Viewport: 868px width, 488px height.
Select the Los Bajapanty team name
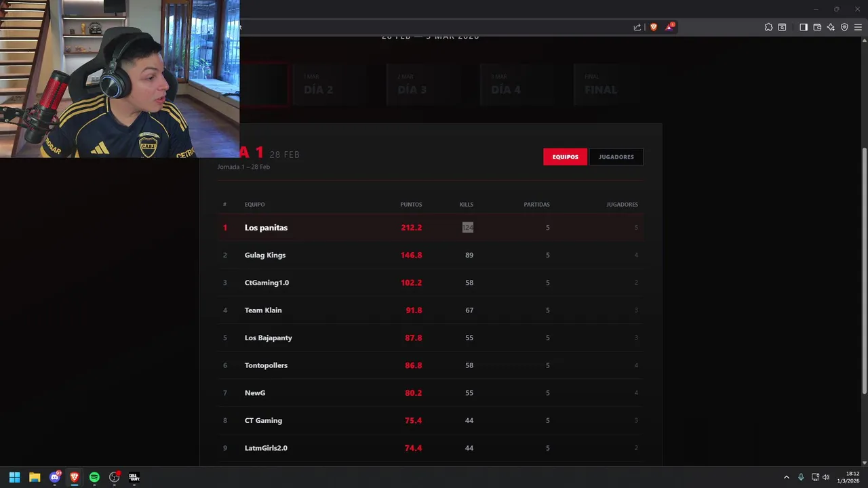269,338
